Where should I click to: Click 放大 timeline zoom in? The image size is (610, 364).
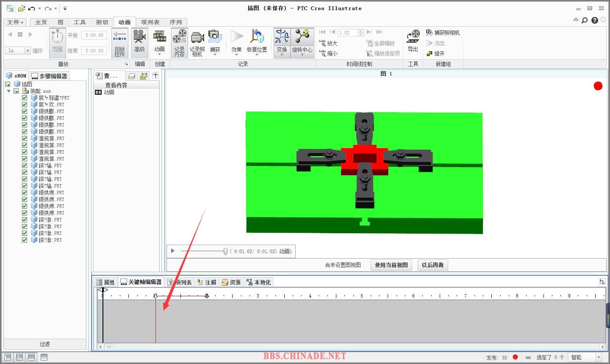point(328,43)
